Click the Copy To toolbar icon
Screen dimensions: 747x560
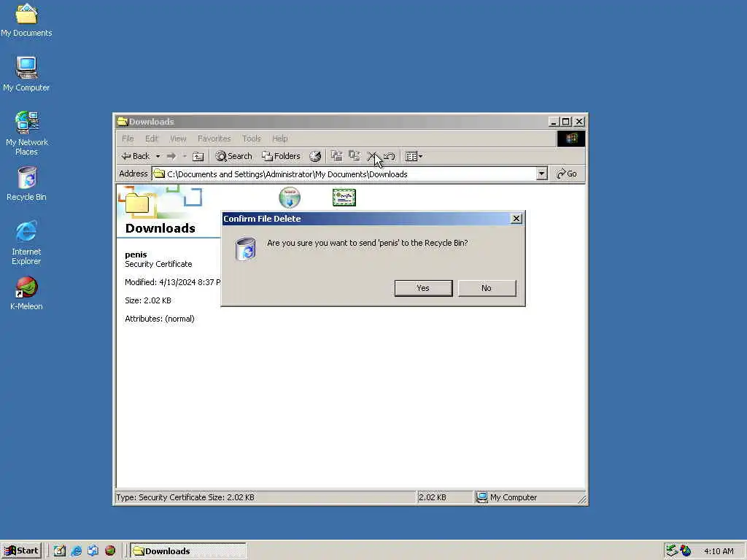tap(355, 156)
